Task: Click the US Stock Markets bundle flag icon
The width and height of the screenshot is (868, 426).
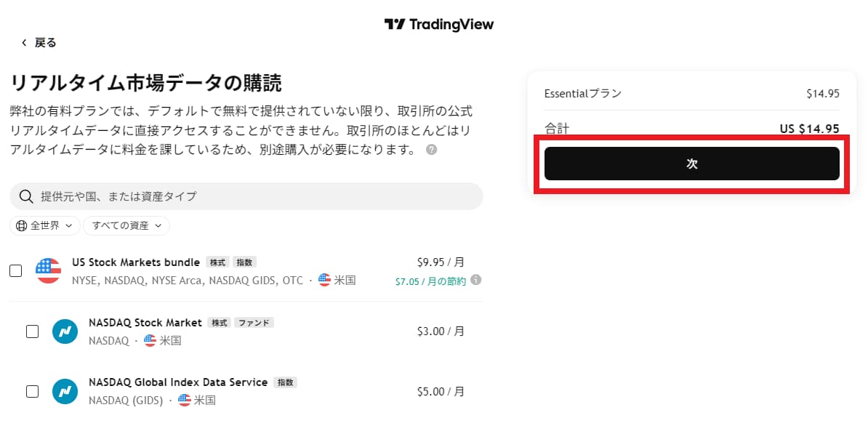Action: tap(48, 270)
